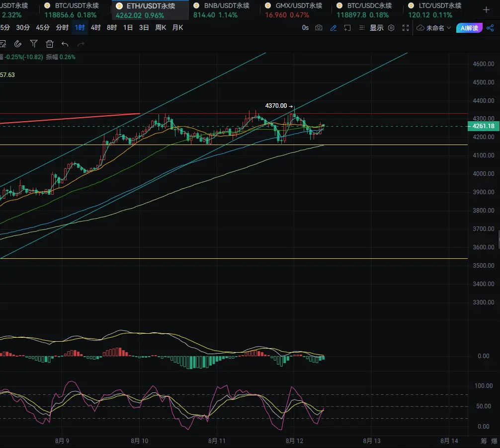This screenshot has height=448, width=500.
Task: Switch to BTC/USDC永续 tab
Action: tap(368, 10)
